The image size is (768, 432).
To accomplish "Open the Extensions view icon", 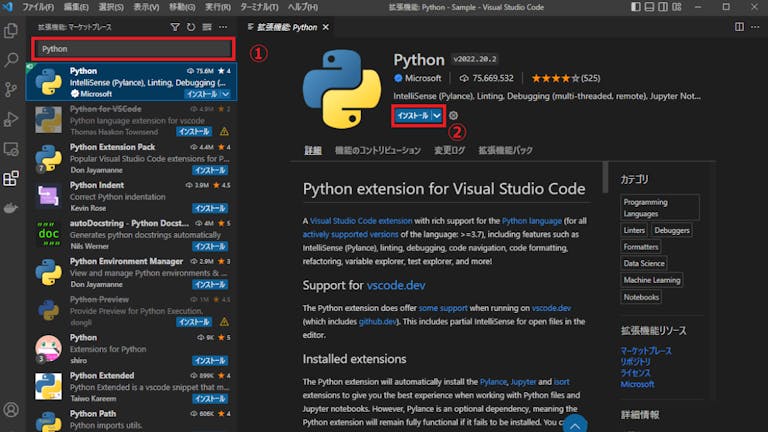I will click(x=11, y=178).
